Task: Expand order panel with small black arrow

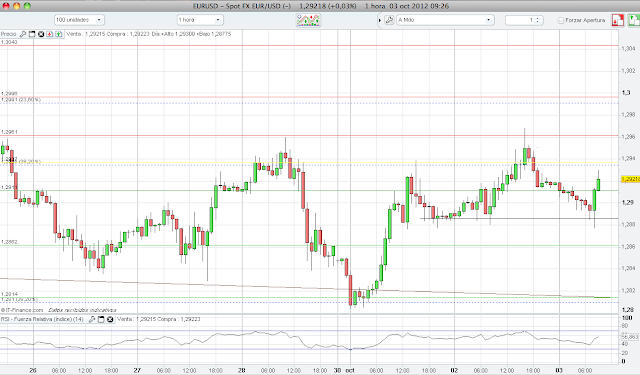Action: [x=380, y=20]
